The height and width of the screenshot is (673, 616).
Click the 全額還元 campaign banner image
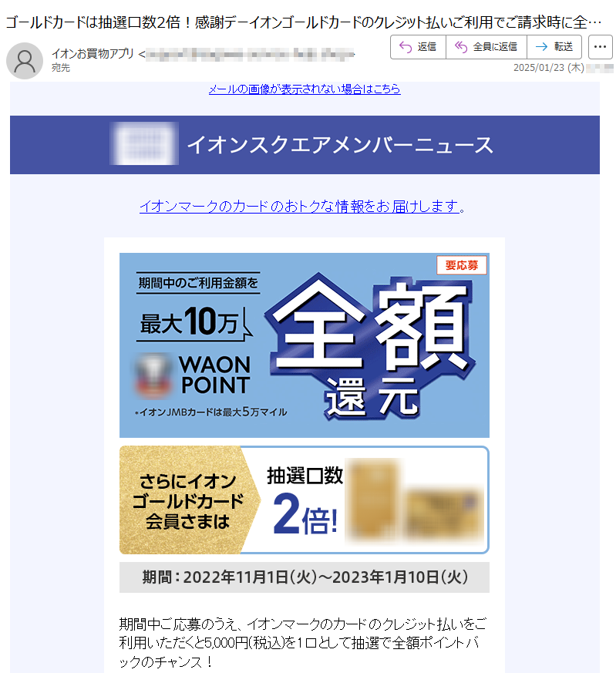click(305, 345)
